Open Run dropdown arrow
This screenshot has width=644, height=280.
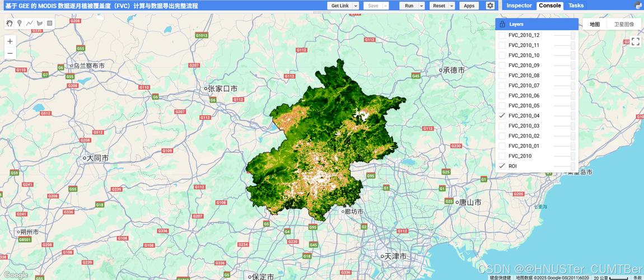[421, 6]
